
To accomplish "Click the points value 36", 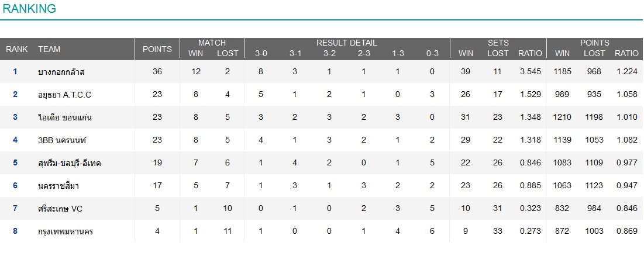I will coord(157,72).
